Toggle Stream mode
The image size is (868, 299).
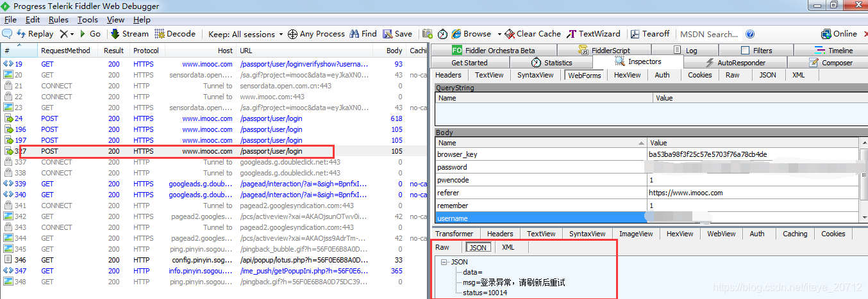[129, 34]
